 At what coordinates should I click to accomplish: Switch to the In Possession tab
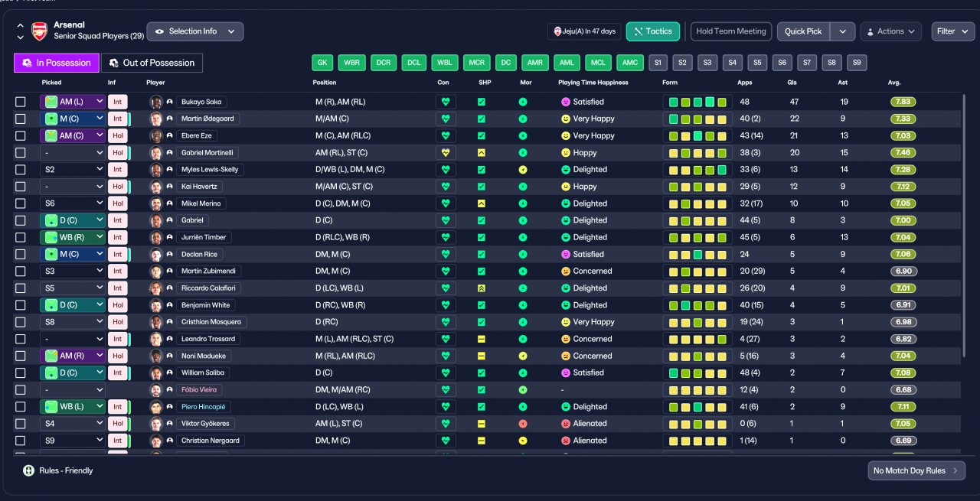click(57, 63)
